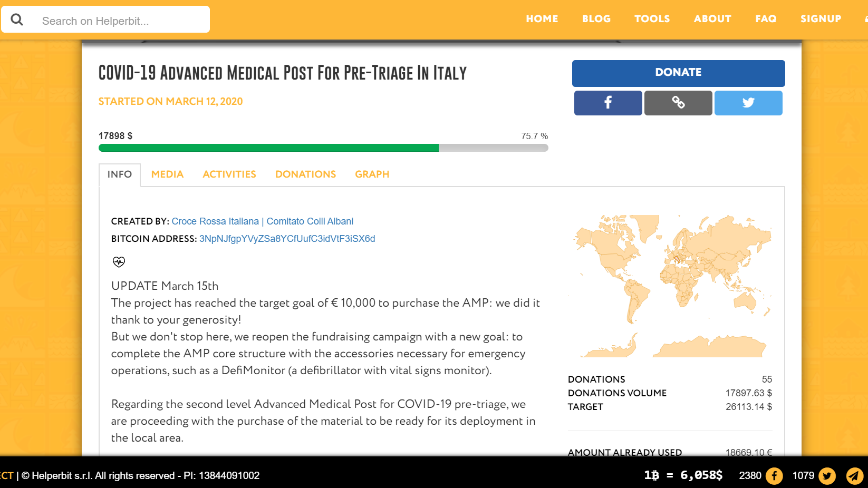Screen dimensions: 868x488
Task: Share campaign on Facebook button
Action: tap(608, 103)
